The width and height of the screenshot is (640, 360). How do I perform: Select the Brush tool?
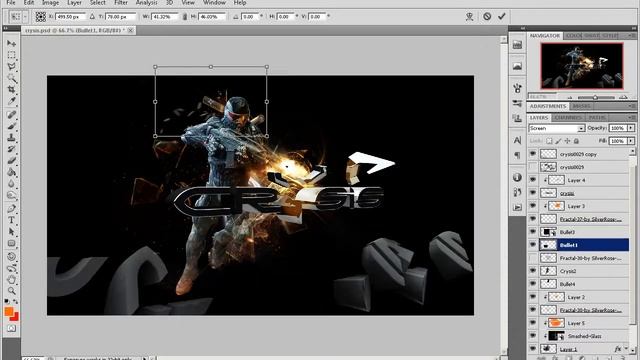point(11,126)
